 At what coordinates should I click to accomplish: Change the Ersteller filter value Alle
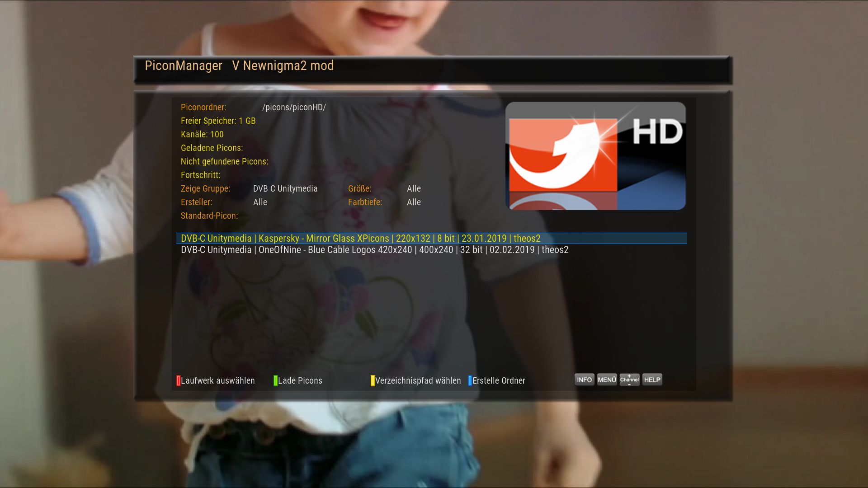pos(260,202)
